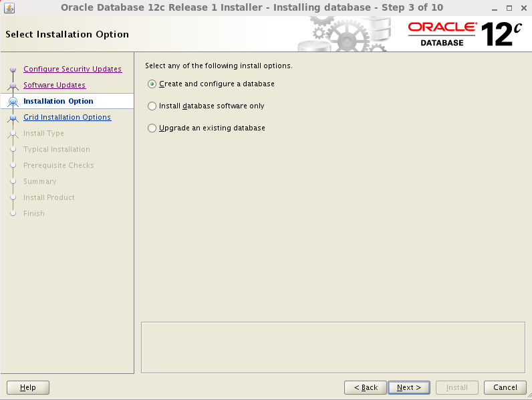Click the Grid Installation Options step marker
This screenshot has height=400, width=532.
13,118
